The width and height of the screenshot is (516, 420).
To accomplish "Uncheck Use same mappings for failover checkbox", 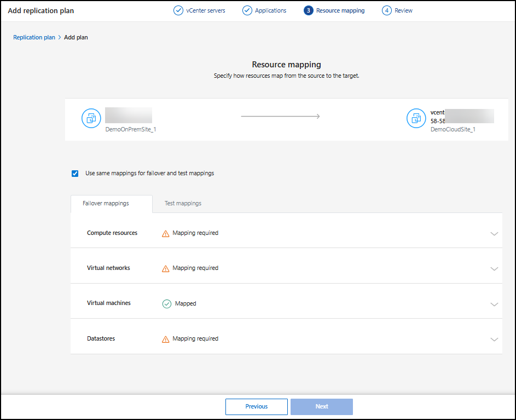I will [x=75, y=174].
